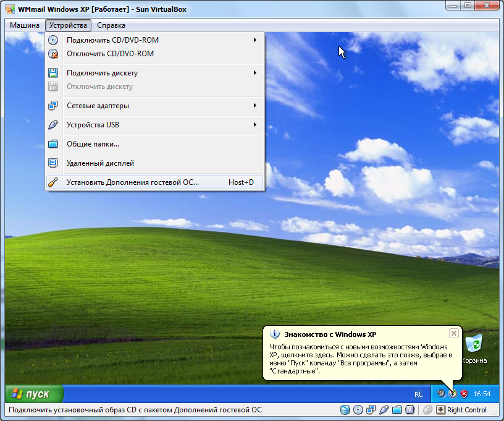
Task: Close the Sun VirtualBox window
Action: point(487,5)
